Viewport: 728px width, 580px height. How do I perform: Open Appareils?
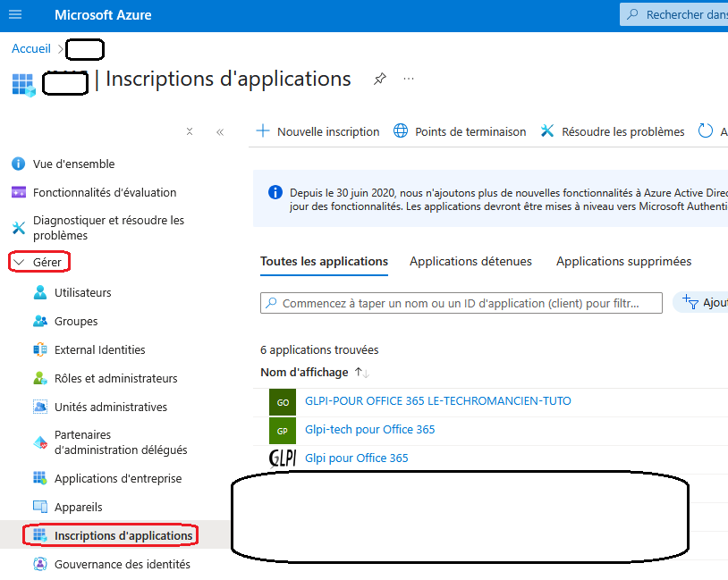click(x=78, y=507)
